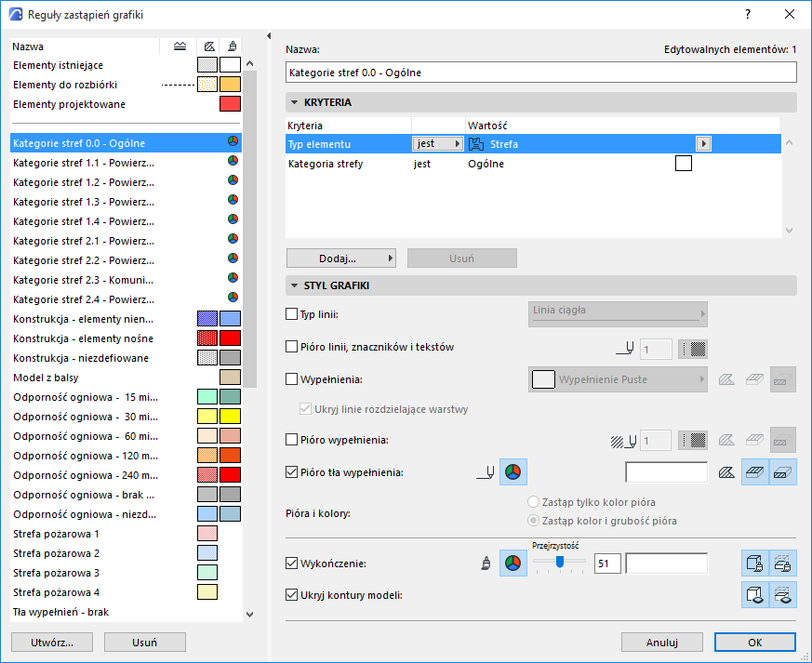Click the Usuń button below rules list
This screenshot has height=663, width=812.
pyautogui.click(x=144, y=643)
